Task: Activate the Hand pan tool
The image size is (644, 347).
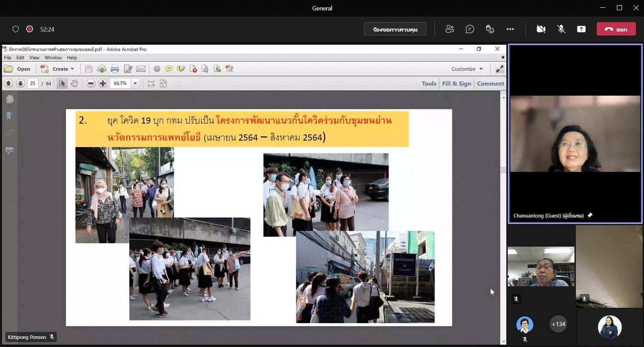Action: tap(74, 83)
